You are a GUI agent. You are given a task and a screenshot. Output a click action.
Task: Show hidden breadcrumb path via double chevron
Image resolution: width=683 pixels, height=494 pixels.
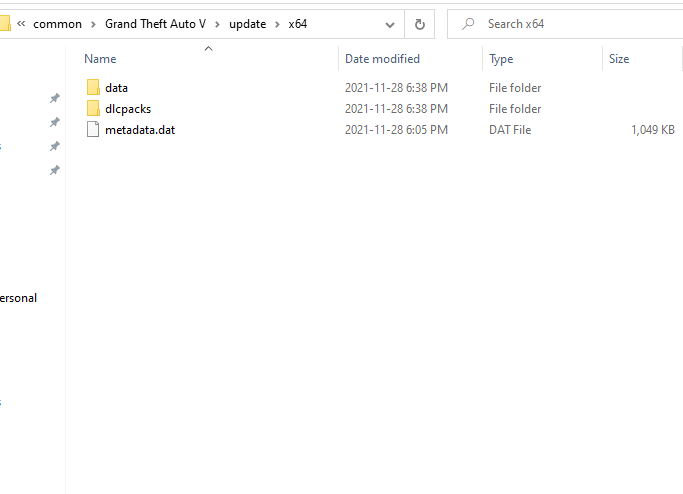pos(21,24)
